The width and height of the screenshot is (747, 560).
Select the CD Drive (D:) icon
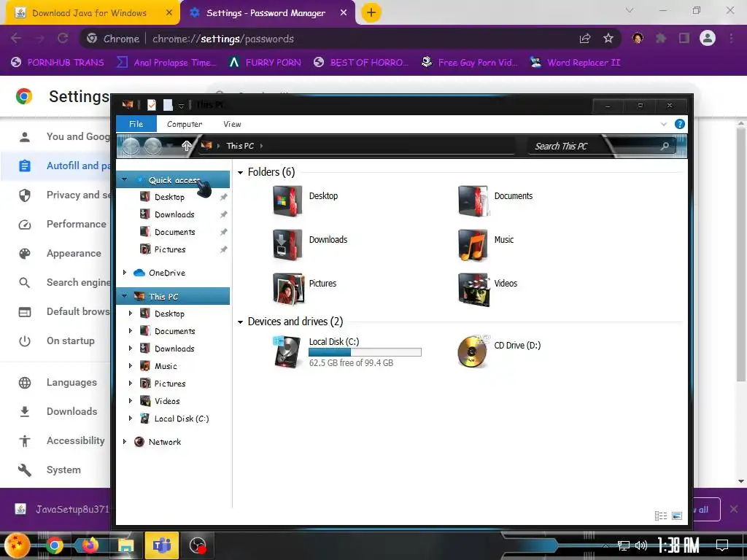click(473, 351)
